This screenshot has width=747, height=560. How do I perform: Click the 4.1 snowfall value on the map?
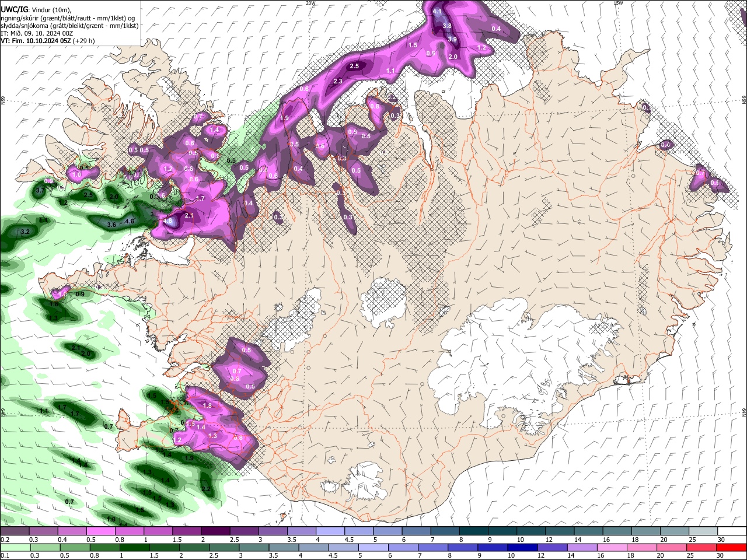point(437,11)
